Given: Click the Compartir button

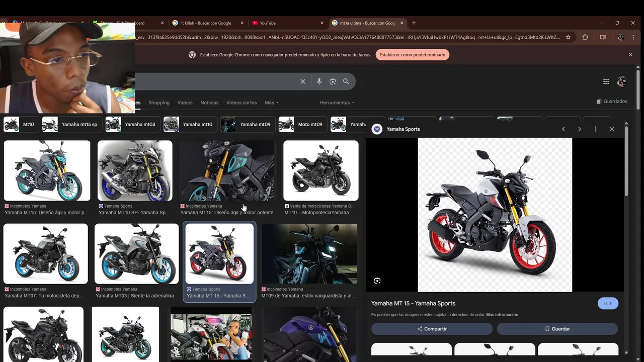Looking at the screenshot, I should (x=432, y=329).
